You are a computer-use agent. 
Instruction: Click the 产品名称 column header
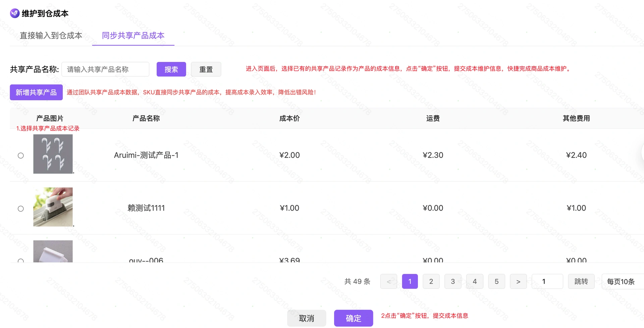(146, 118)
